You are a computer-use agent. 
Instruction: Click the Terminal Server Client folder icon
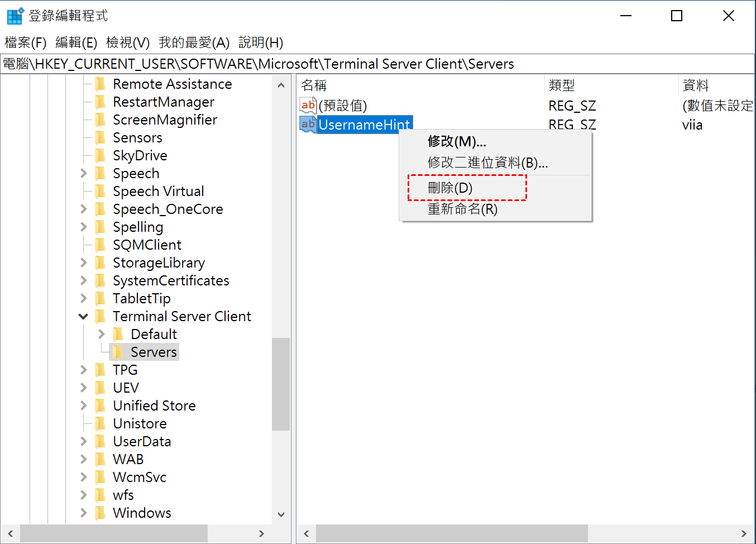(x=101, y=316)
